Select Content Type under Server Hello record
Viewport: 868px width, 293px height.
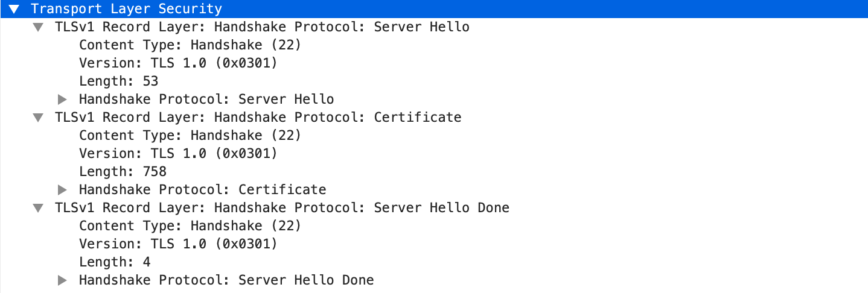[x=190, y=45]
